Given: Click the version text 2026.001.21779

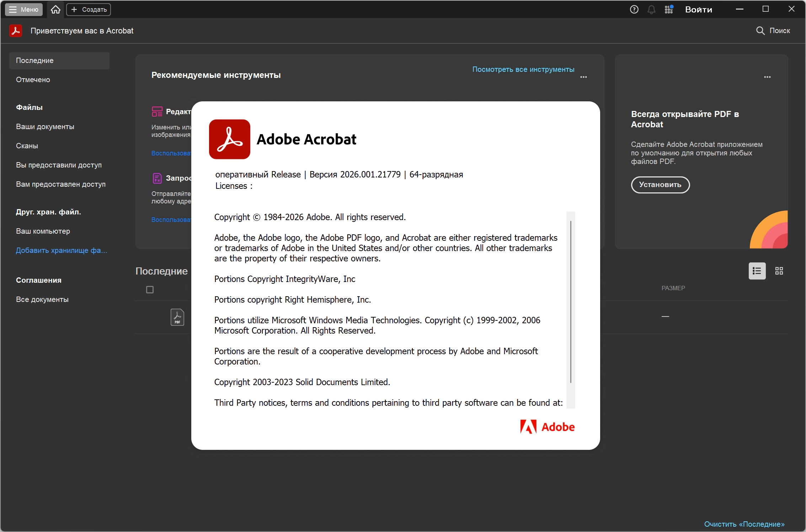Looking at the screenshot, I should (x=370, y=175).
